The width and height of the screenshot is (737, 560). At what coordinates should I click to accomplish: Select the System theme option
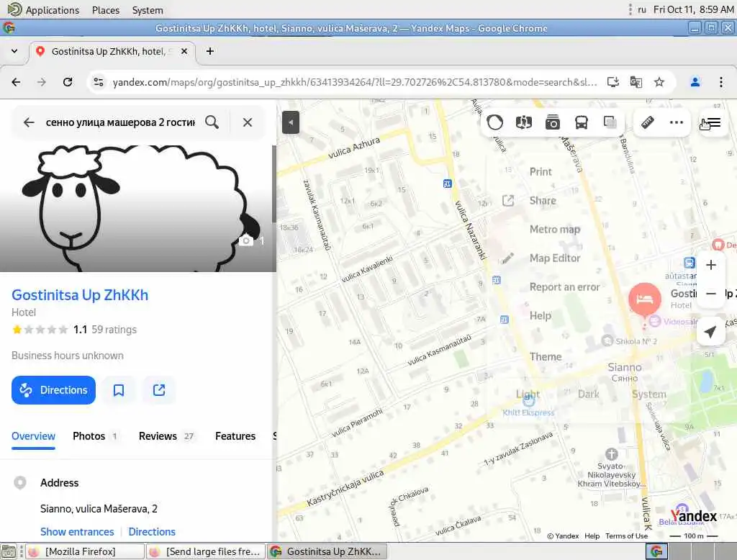point(649,394)
